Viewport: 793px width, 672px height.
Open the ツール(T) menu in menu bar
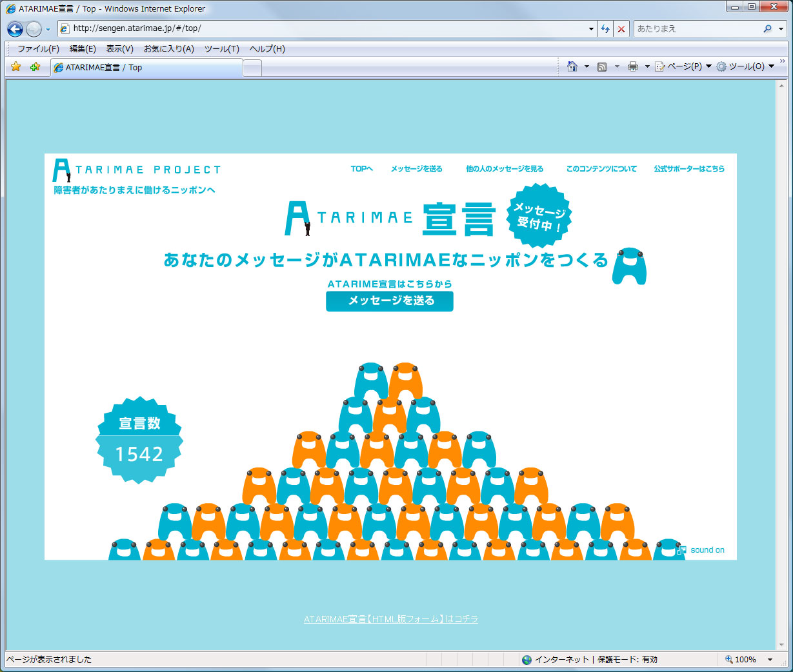click(221, 49)
